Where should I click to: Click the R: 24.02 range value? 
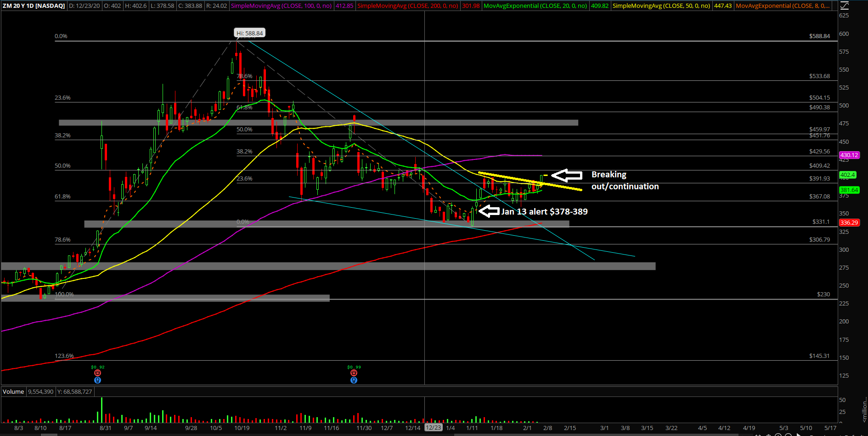(x=217, y=6)
